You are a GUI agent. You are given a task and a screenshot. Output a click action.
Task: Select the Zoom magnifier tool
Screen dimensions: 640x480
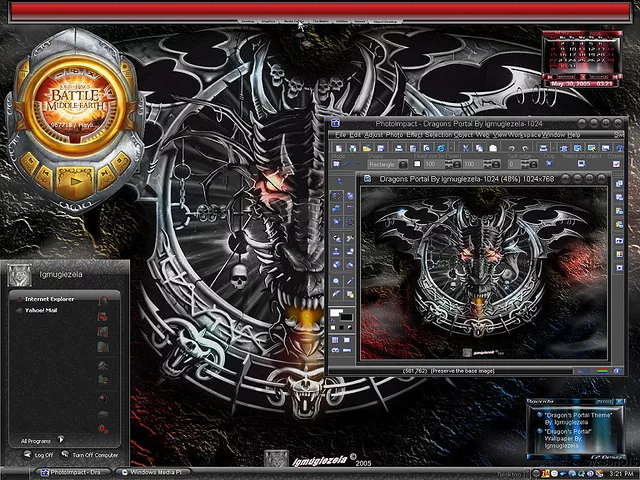coord(336,281)
